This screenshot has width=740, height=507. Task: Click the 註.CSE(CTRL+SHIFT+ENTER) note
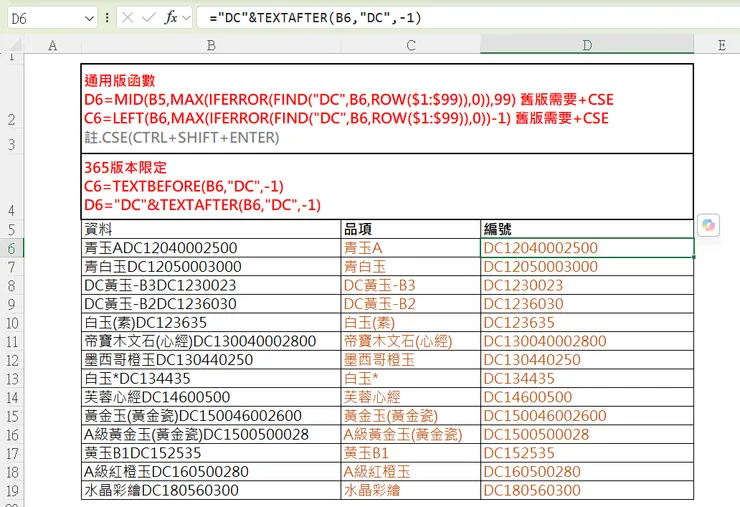[182, 138]
